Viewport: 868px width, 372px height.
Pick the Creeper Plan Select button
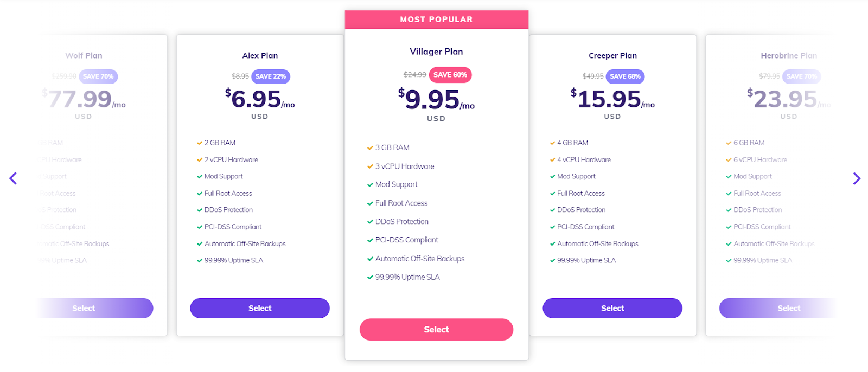coord(612,308)
